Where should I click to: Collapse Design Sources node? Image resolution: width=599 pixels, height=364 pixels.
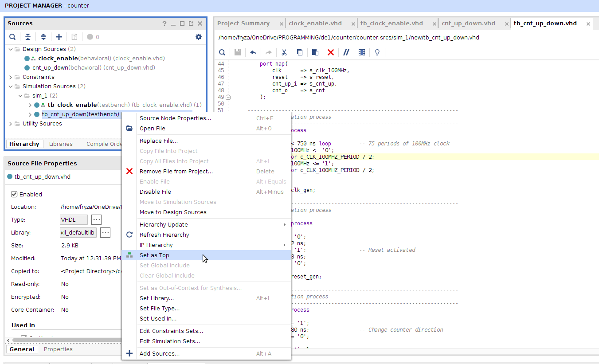(x=11, y=49)
